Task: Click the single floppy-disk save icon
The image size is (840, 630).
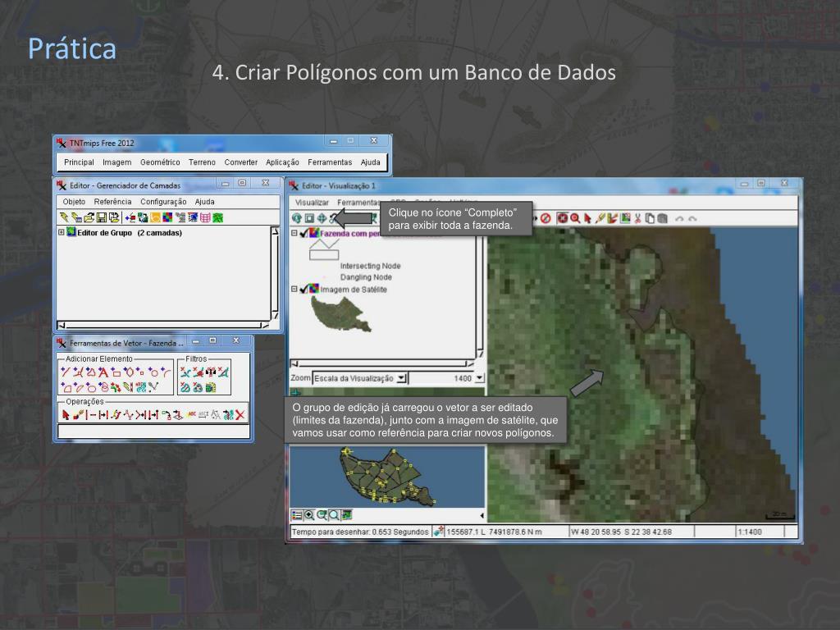Action: pyautogui.click(x=101, y=217)
